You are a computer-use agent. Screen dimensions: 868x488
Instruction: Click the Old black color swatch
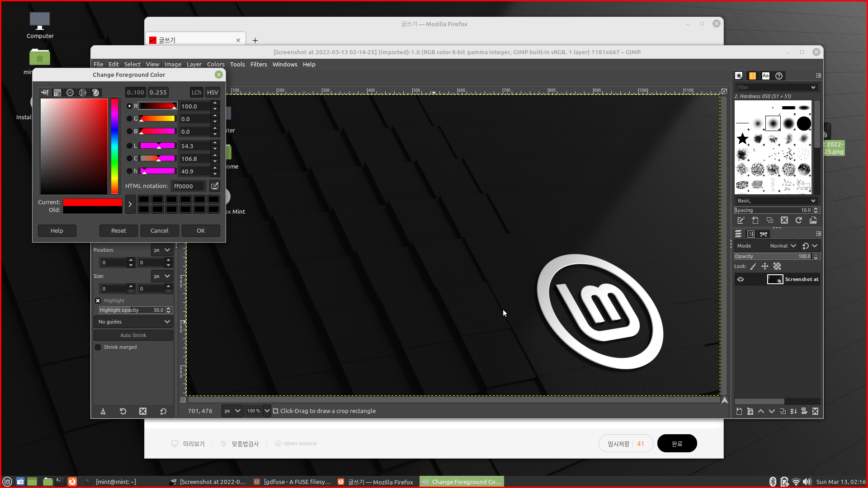(92, 210)
